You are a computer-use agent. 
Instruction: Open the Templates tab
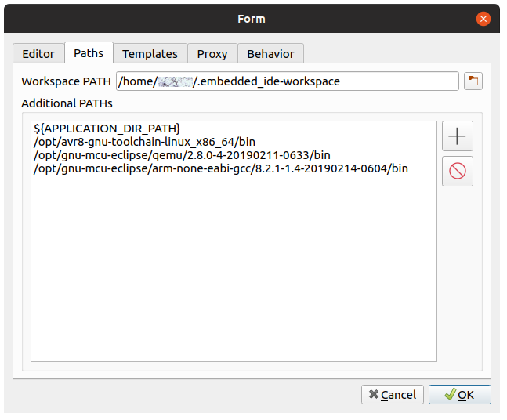tap(150, 53)
